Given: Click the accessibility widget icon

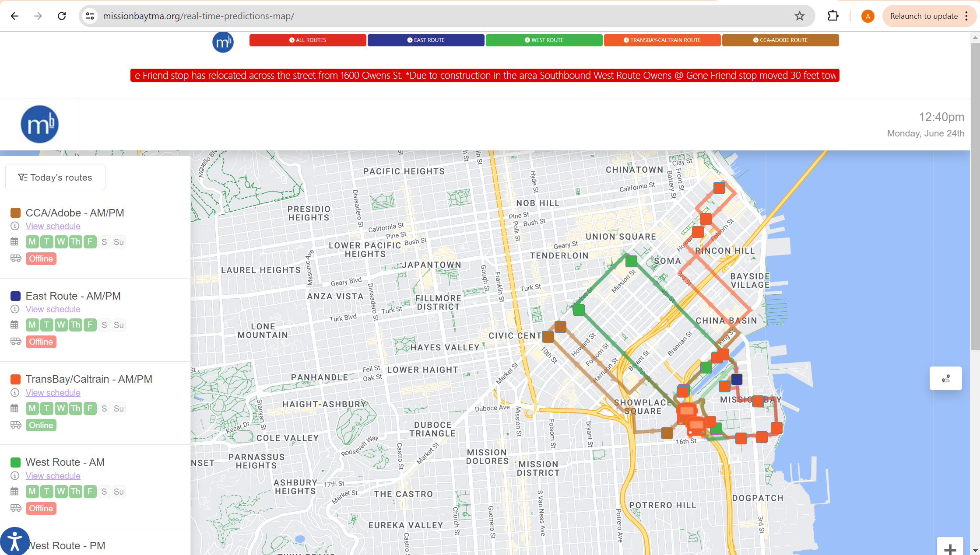Looking at the screenshot, I should pyautogui.click(x=14, y=541).
